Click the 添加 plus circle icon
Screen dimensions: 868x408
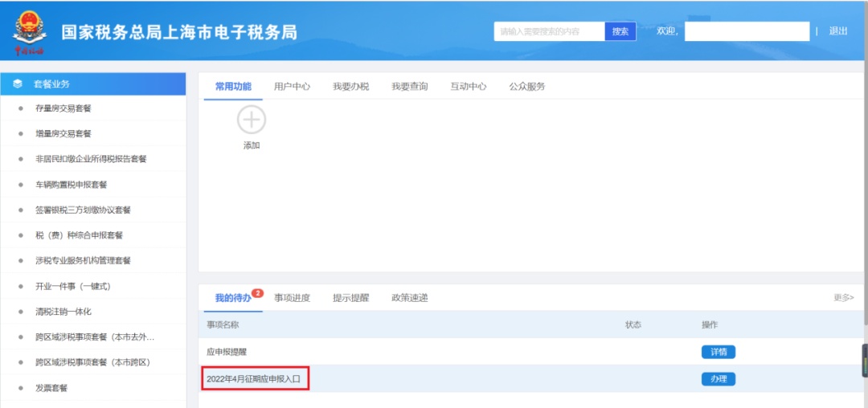point(252,120)
